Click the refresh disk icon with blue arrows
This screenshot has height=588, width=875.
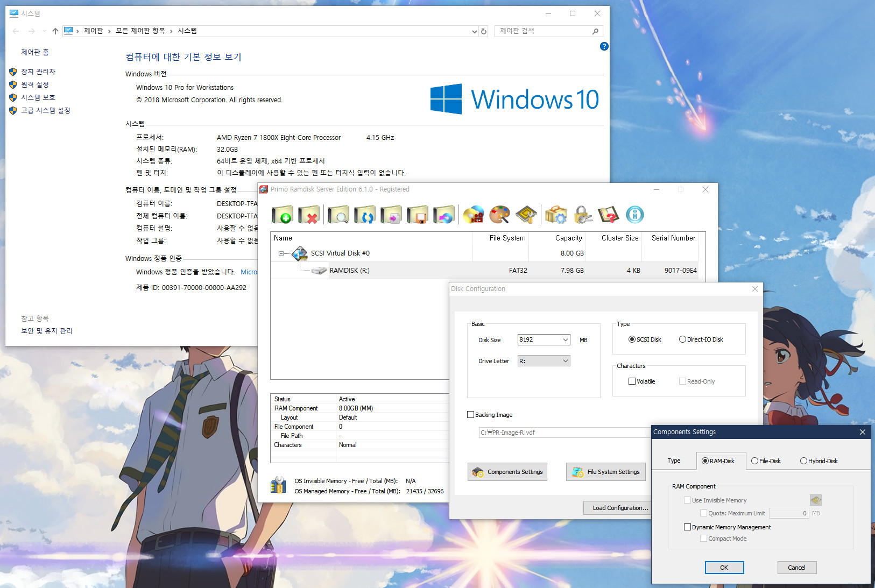[x=365, y=215]
